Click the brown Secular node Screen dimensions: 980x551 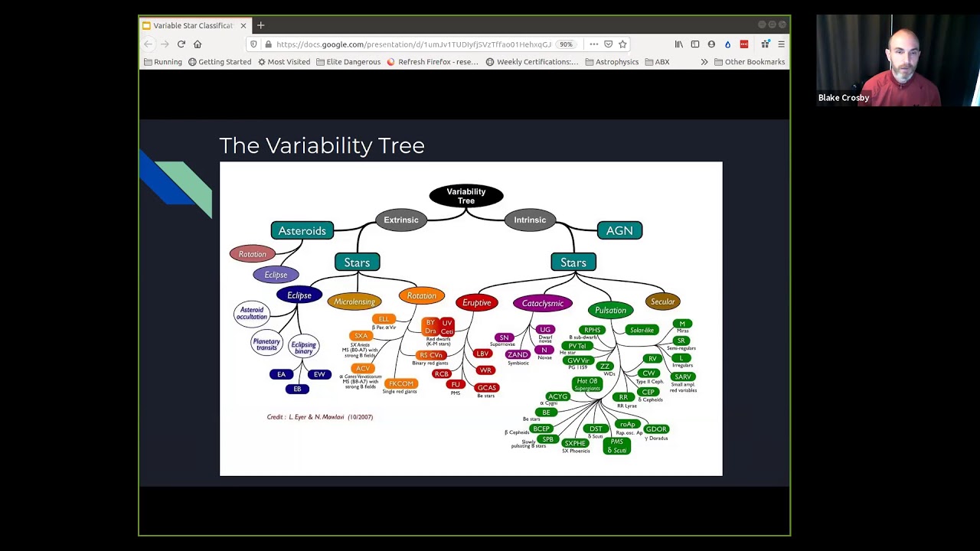coord(662,302)
